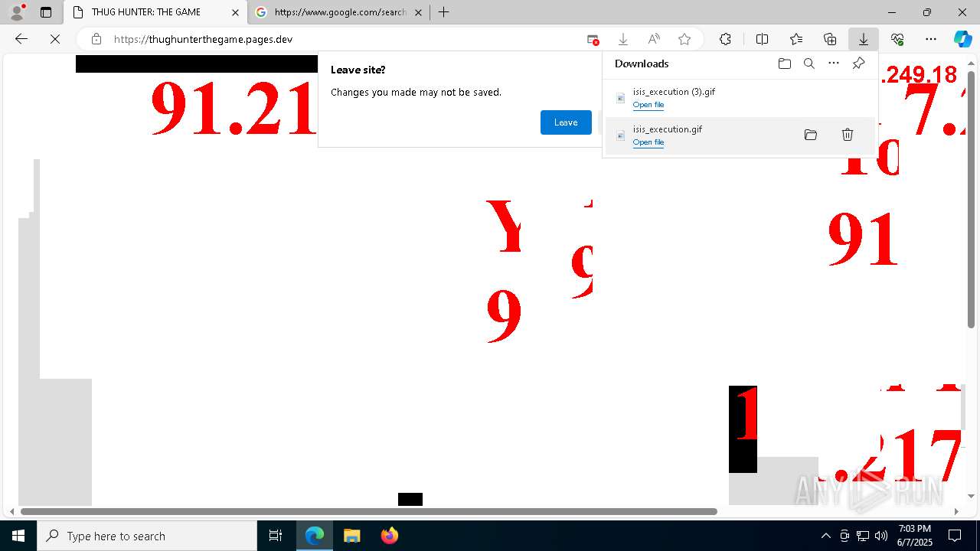Switch to the Google search tab
Screen dimensions: 980x551
(340, 12)
